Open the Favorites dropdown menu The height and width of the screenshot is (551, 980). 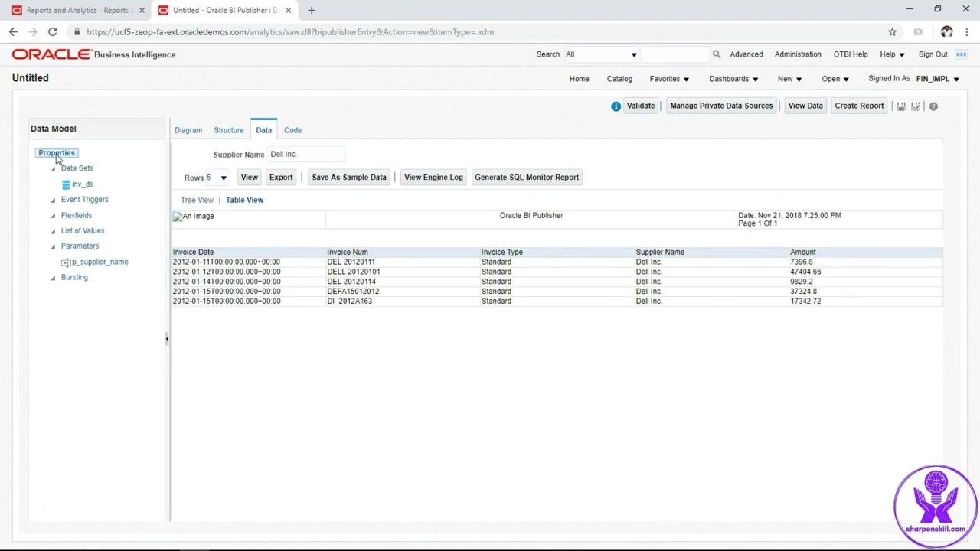tap(670, 79)
